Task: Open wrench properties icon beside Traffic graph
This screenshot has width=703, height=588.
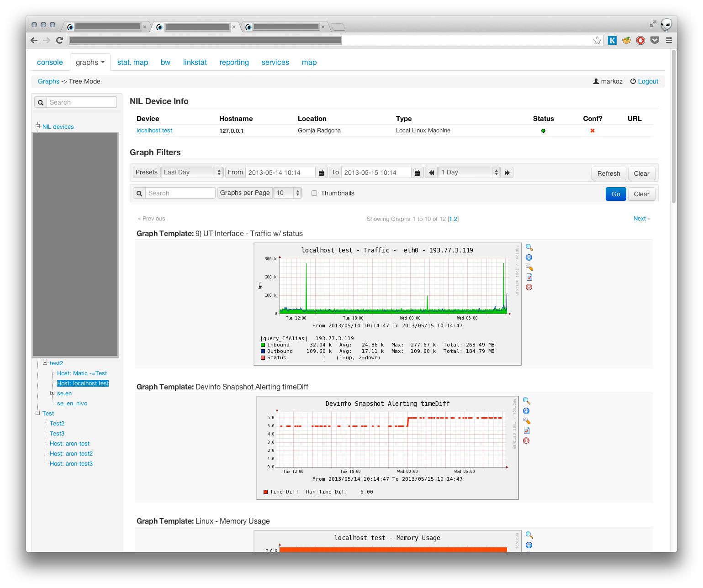Action: point(529,267)
